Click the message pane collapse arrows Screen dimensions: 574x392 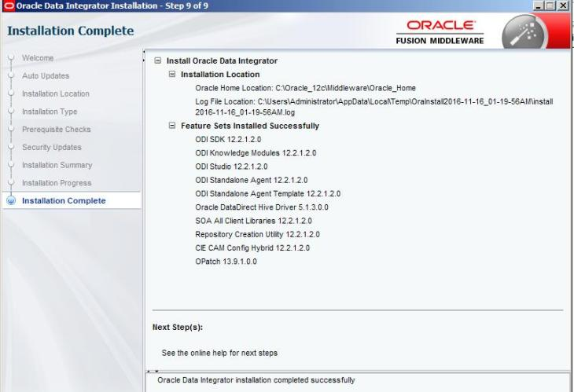(153, 372)
